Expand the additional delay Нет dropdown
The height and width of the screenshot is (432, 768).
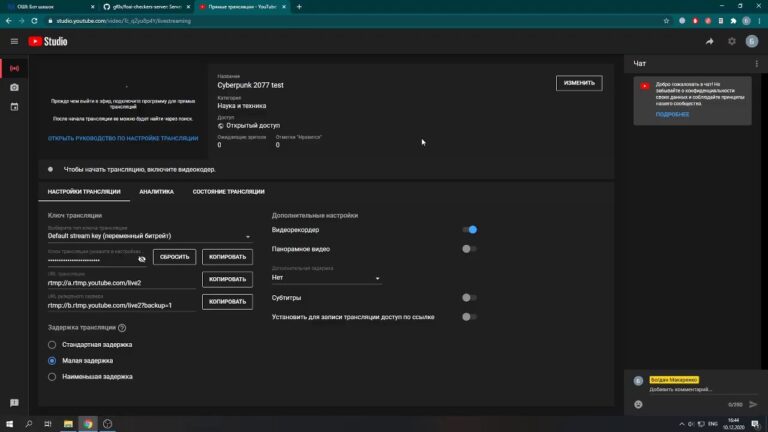326,278
